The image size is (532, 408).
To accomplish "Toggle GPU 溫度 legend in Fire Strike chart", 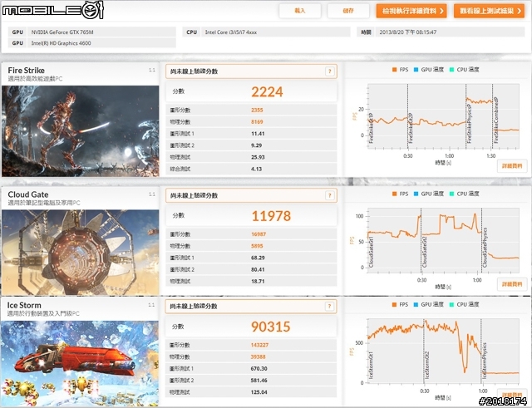I will 429,70.
